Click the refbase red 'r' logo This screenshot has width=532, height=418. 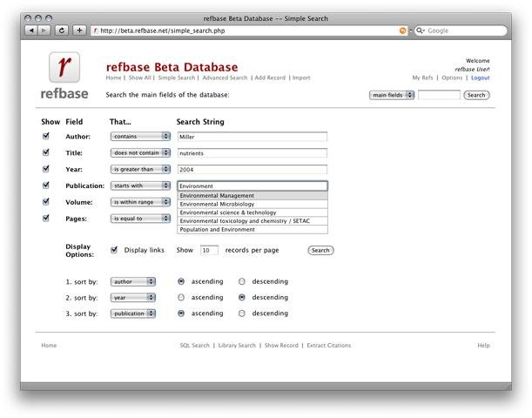64,67
